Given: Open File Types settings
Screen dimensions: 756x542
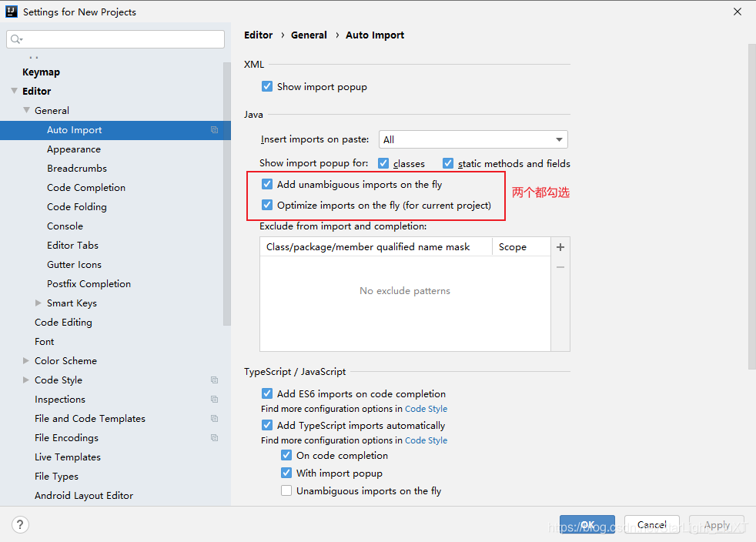Looking at the screenshot, I should (x=56, y=477).
